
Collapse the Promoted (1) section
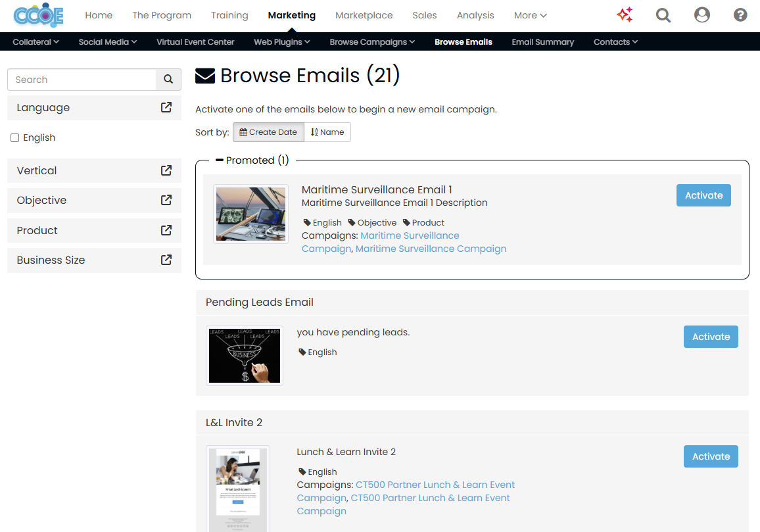point(252,160)
